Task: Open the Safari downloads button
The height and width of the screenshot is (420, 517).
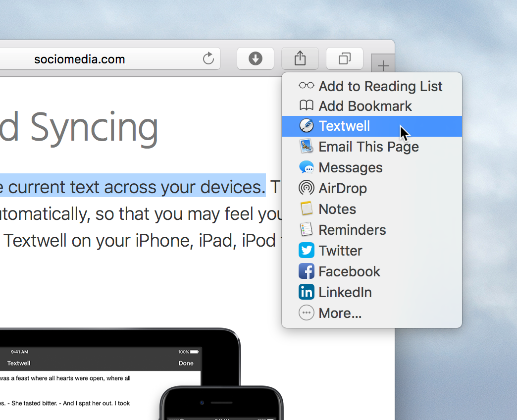Action: (x=255, y=58)
